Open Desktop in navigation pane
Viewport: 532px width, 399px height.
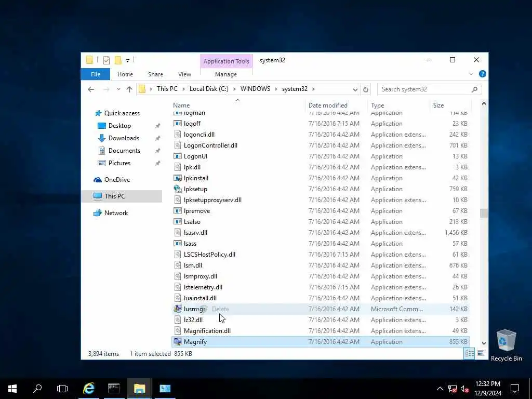(119, 126)
